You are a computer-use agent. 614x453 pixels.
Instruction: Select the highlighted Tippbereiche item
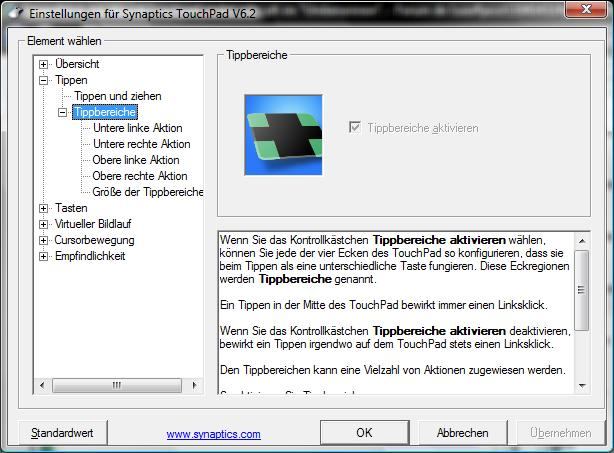[x=105, y=112]
